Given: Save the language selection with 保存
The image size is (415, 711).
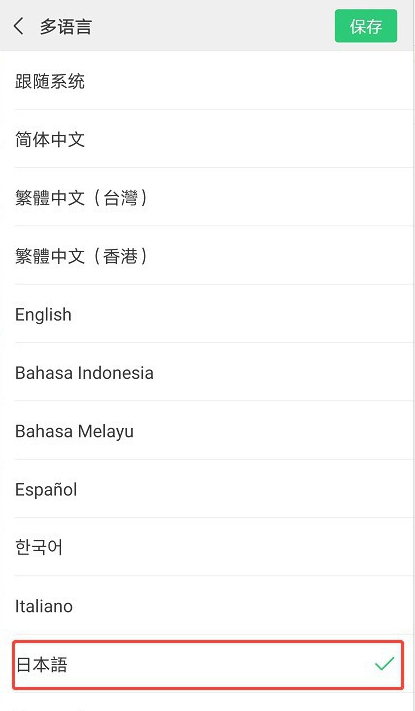Looking at the screenshot, I should [366, 26].
